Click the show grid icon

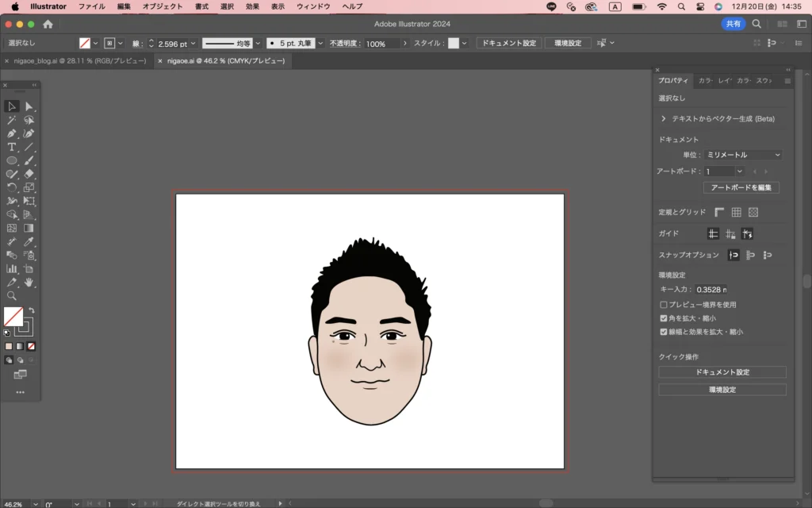pos(736,212)
